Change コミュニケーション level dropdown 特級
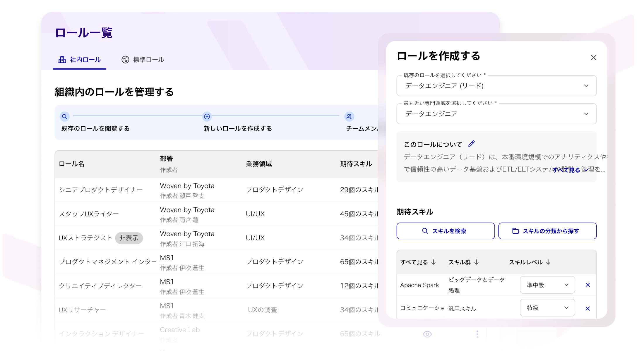Viewport: 644px width, 351px height. click(547, 308)
